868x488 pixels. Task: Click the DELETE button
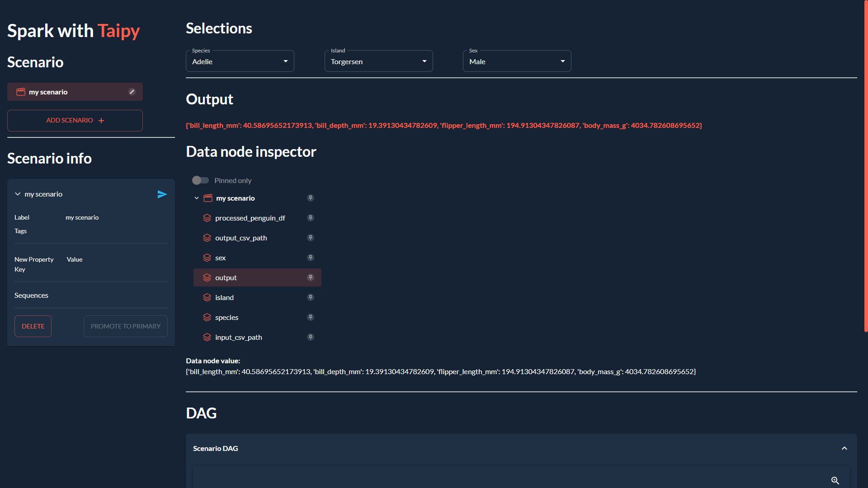33,326
